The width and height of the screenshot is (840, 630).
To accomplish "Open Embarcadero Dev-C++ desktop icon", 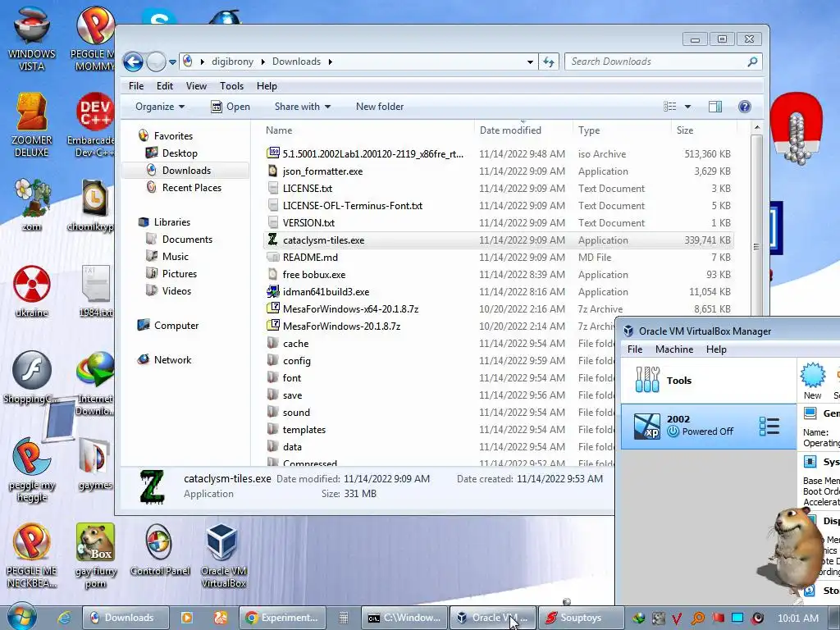I will tap(94, 125).
